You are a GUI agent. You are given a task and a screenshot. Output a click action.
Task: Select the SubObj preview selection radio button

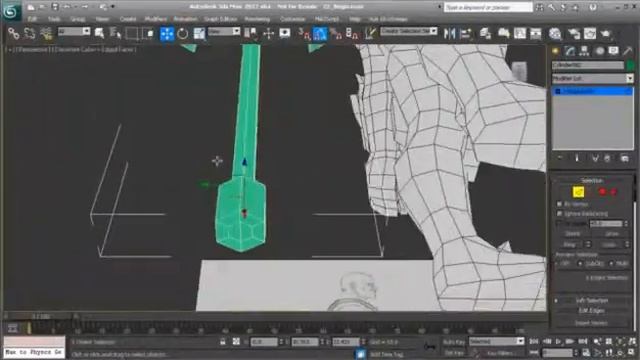click(x=580, y=264)
